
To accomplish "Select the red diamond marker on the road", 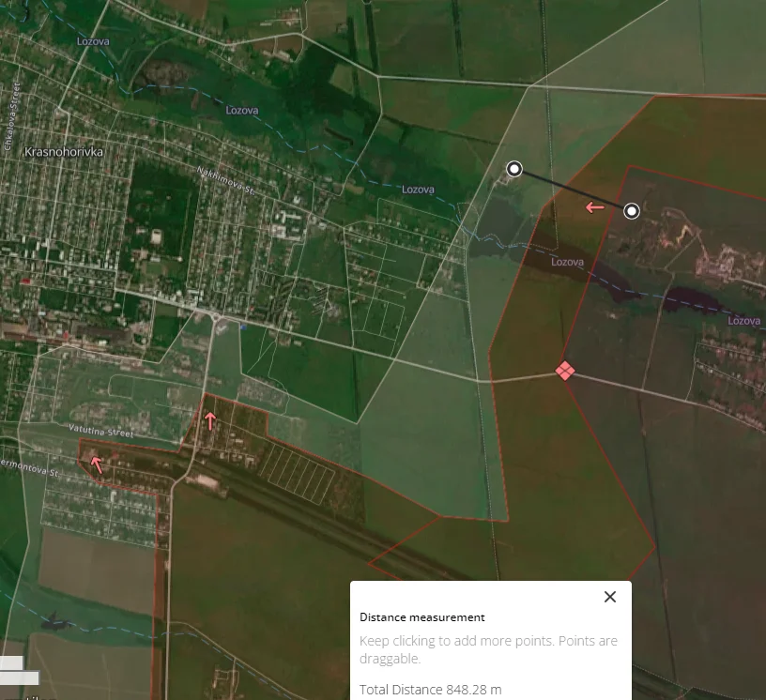I will point(565,371).
